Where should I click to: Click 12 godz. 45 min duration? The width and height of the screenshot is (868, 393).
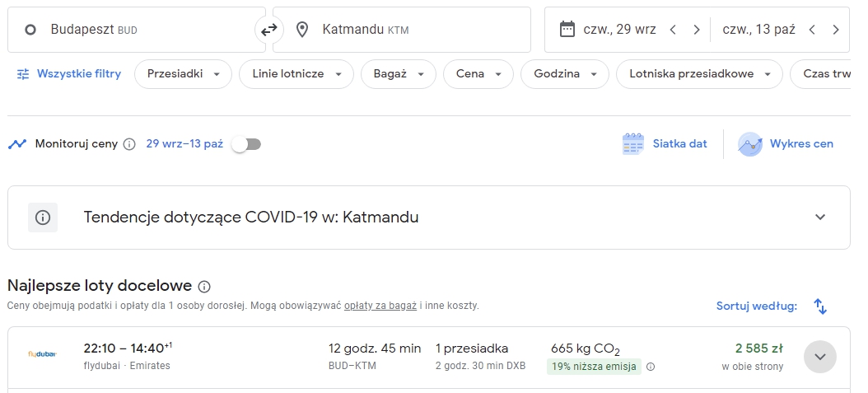(x=375, y=349)
